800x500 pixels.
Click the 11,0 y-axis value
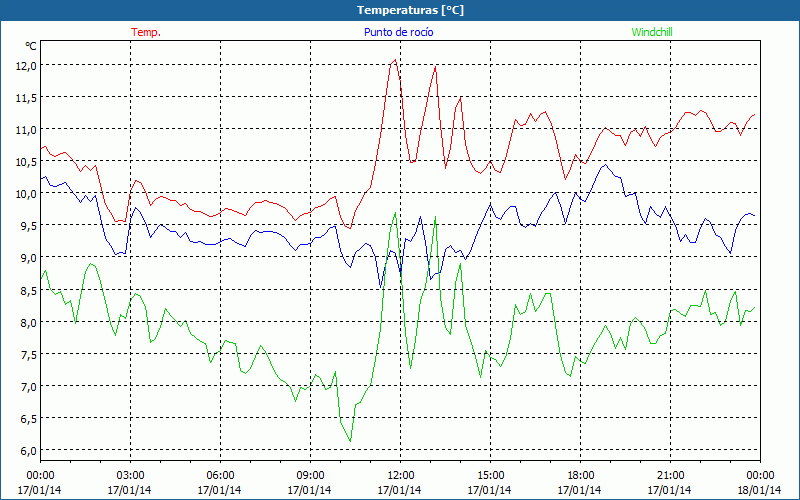point(26,130)
